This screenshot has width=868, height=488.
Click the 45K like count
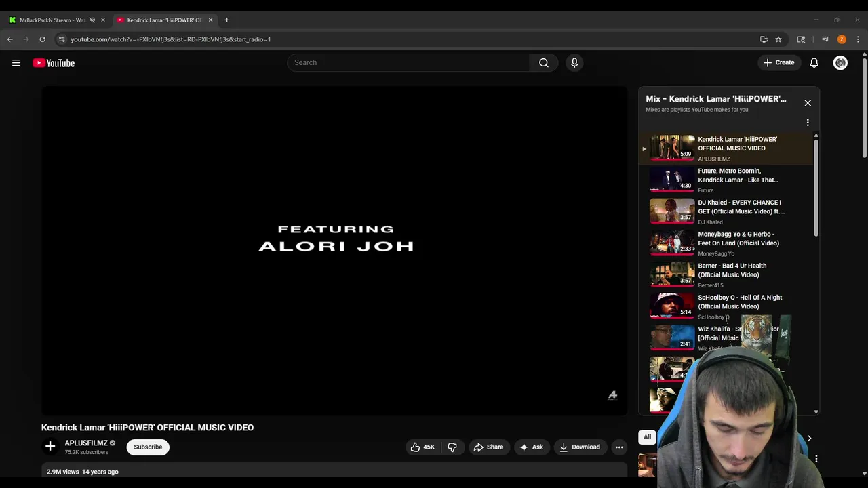click(429, 447)
